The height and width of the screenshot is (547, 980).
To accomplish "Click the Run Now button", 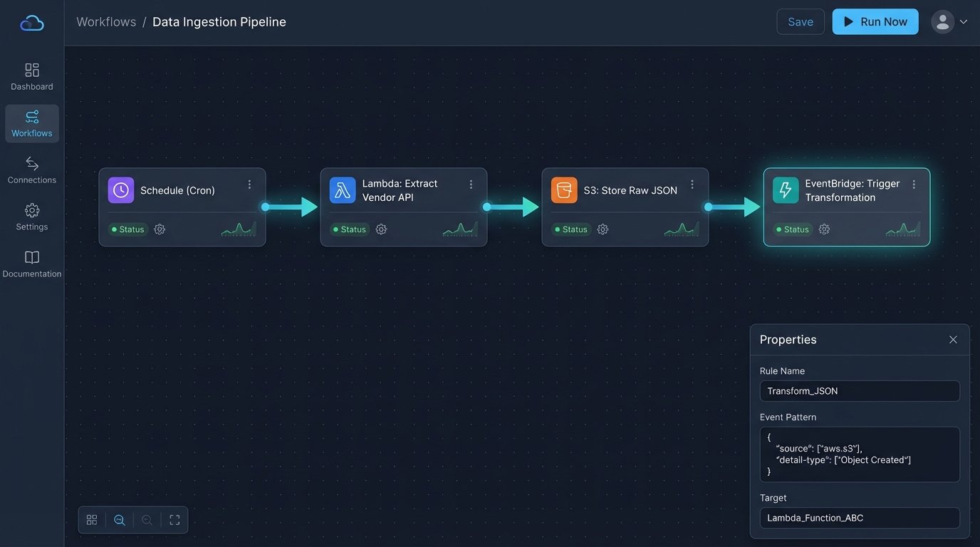I will click(875, 21).
